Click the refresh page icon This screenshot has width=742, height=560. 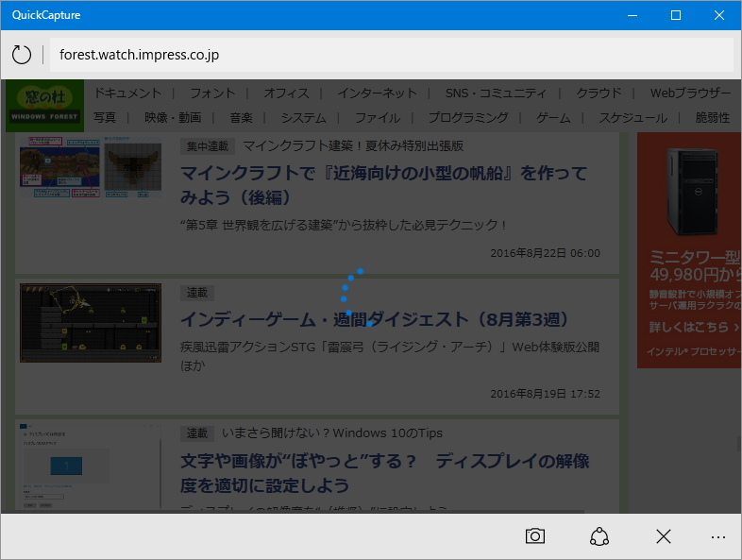tap(22, 55)
